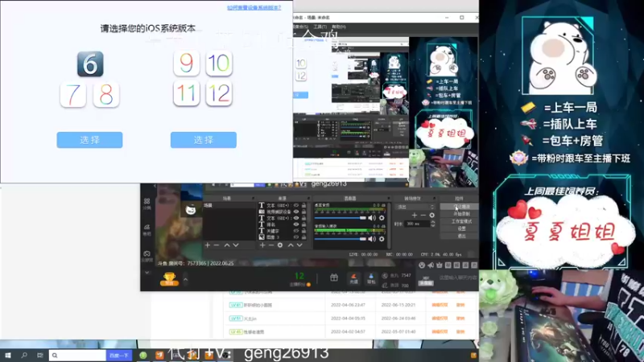Choose the iOS 7 icon
This screenshot has width=644, height=362.
(x=73, y=95)
